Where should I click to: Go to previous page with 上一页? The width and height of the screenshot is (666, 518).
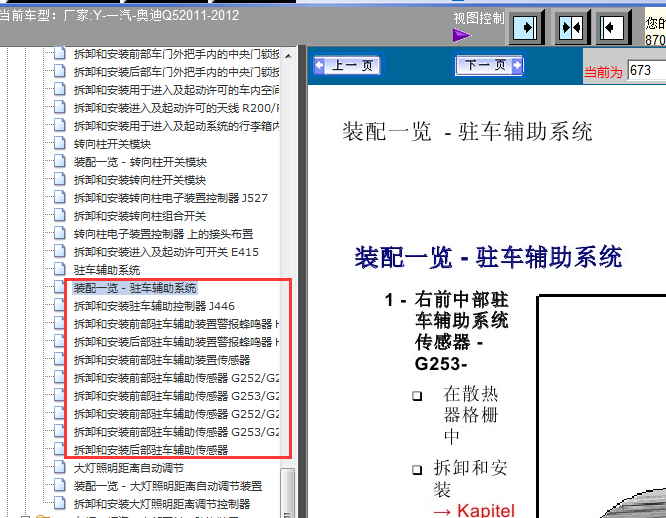346,66
